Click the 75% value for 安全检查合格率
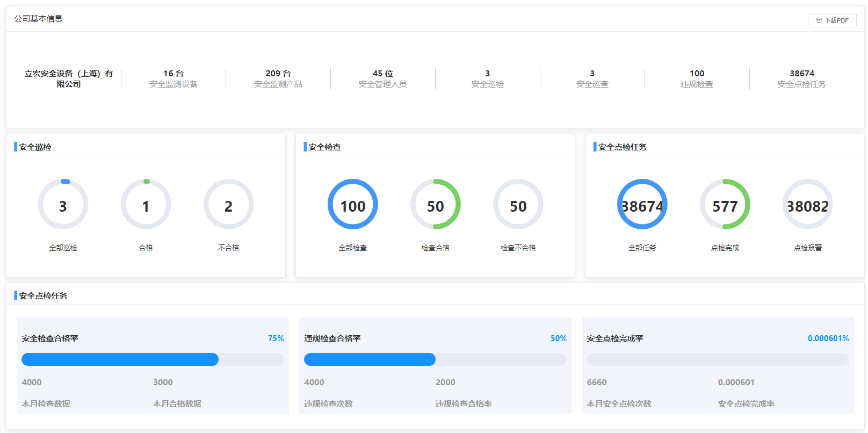 click(x=276, y=338)
